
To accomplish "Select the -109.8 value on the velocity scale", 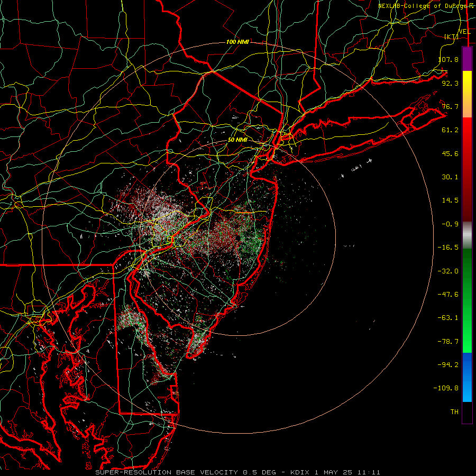I will tap(446, 388).
